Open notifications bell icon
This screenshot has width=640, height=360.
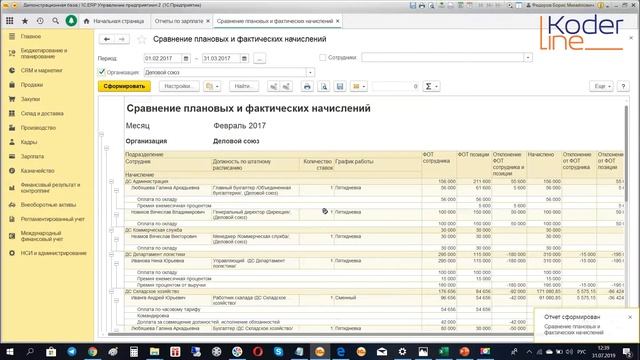point(71,21)
